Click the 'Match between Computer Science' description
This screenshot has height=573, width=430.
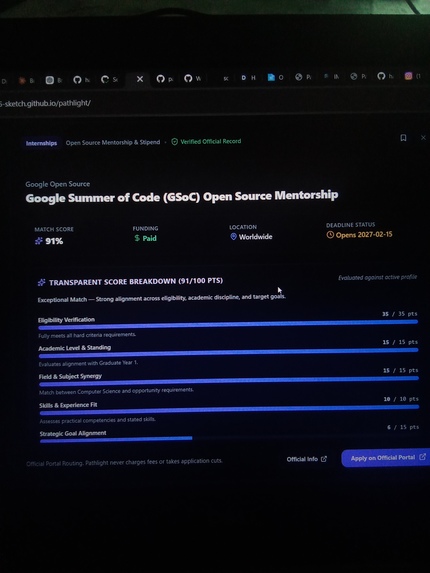pyautogui.click(x=116, y=391)
